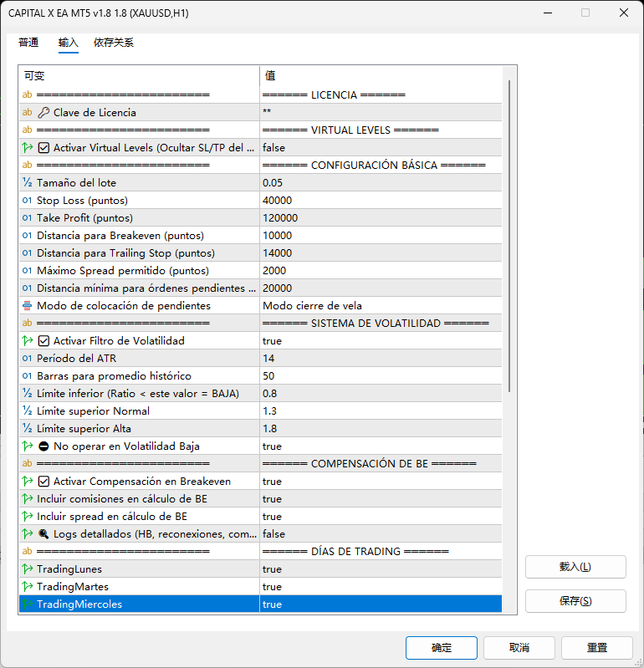Click the arrow icon beside TradingMiercoles

pos(28,604)
